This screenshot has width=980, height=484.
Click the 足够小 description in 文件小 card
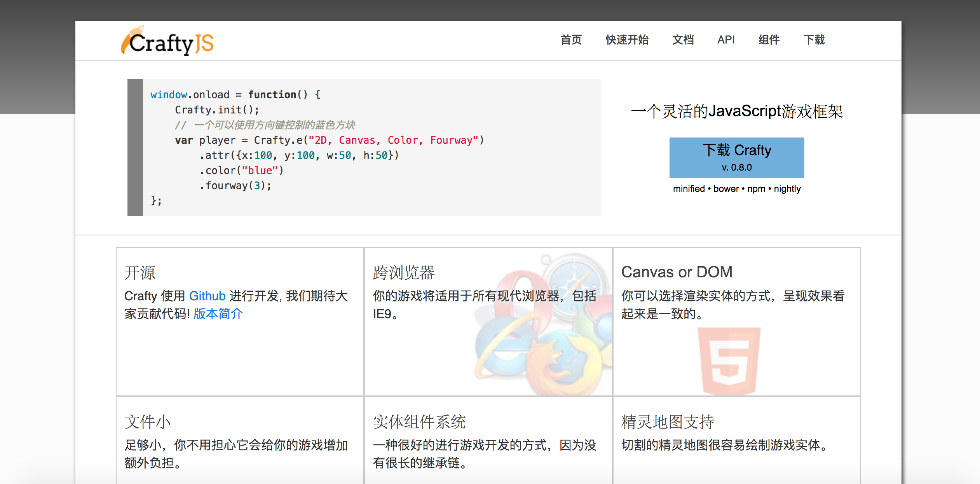(x=236, y=454)
